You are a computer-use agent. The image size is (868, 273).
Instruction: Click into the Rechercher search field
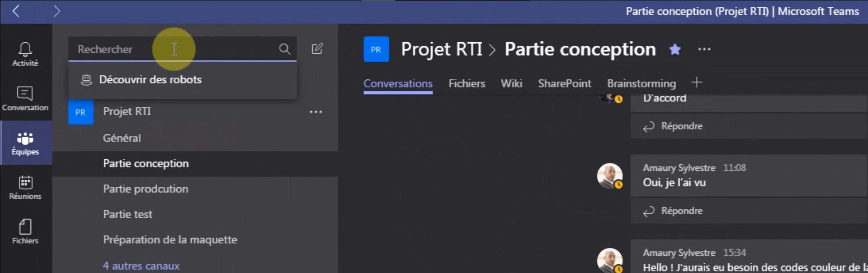pyautogui.click(x=182, y=49)
